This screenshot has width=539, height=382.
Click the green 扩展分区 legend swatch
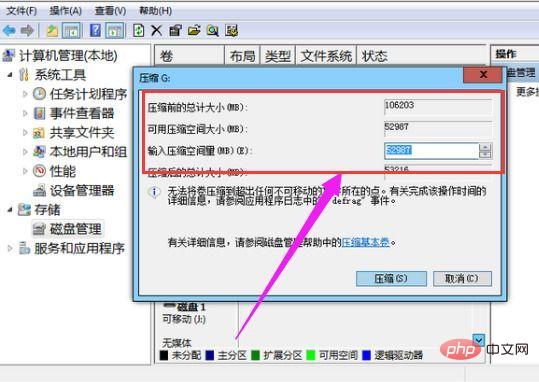click(x=255, y=355)
